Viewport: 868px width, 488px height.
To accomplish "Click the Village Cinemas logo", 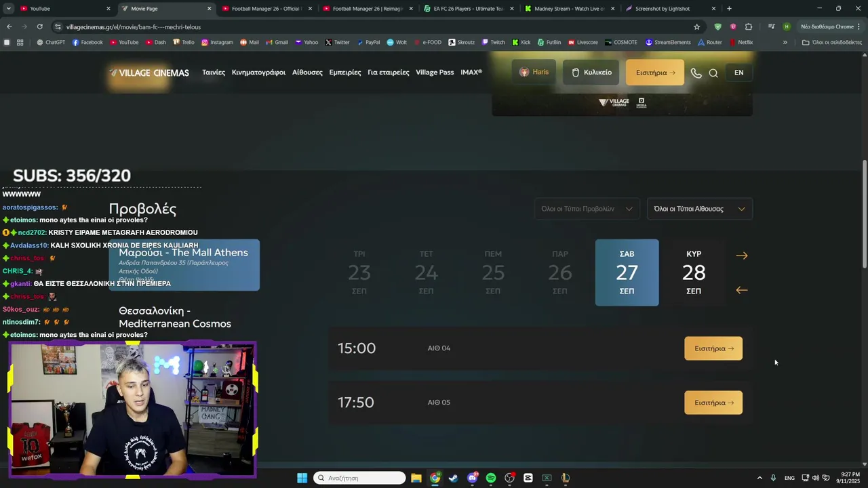I will [149, 73].
